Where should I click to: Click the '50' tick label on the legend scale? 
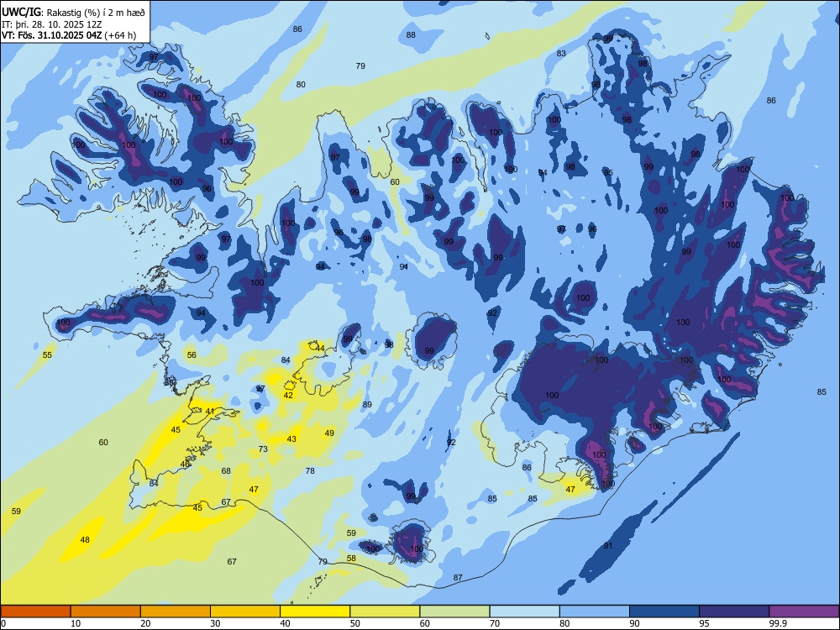coord(354,623)
